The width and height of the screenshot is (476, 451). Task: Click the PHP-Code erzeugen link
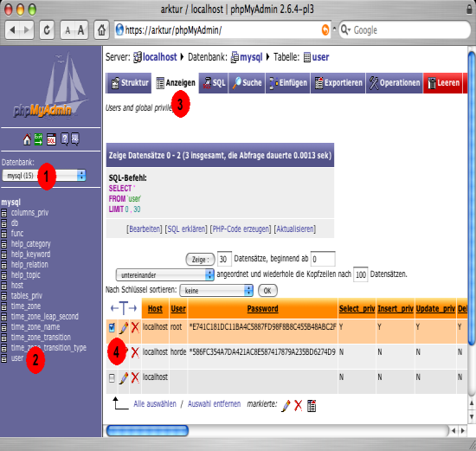coord(241,229)
